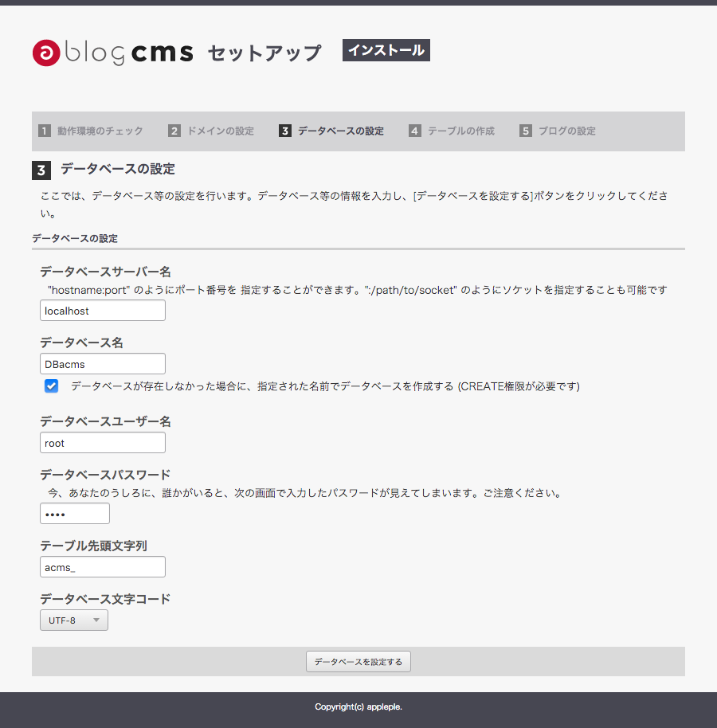The image size is (717, 728).
Task: Click the database password field
Action: click(x=74, y=513)
